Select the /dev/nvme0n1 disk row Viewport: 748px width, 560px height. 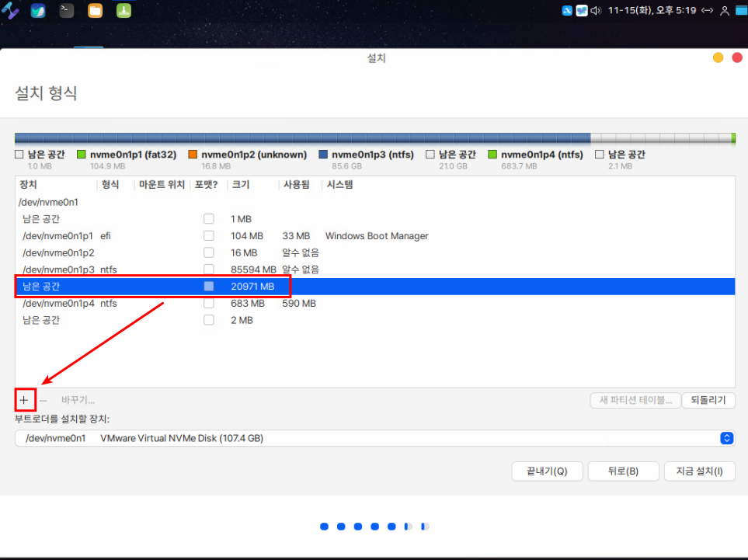point(49,202)
